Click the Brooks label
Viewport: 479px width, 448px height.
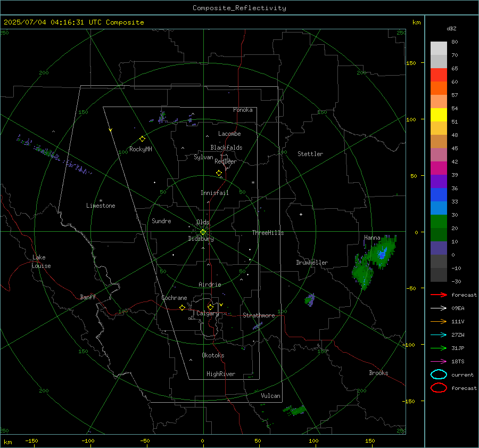click(378, 373)
